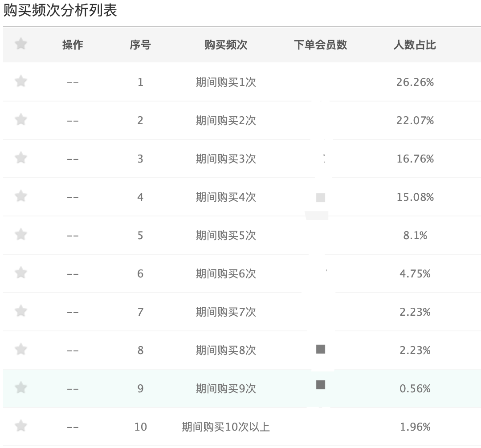This screenshot has width=481, height=448.
Task: Click the -- operation cell in row 3
Action: 73,159
